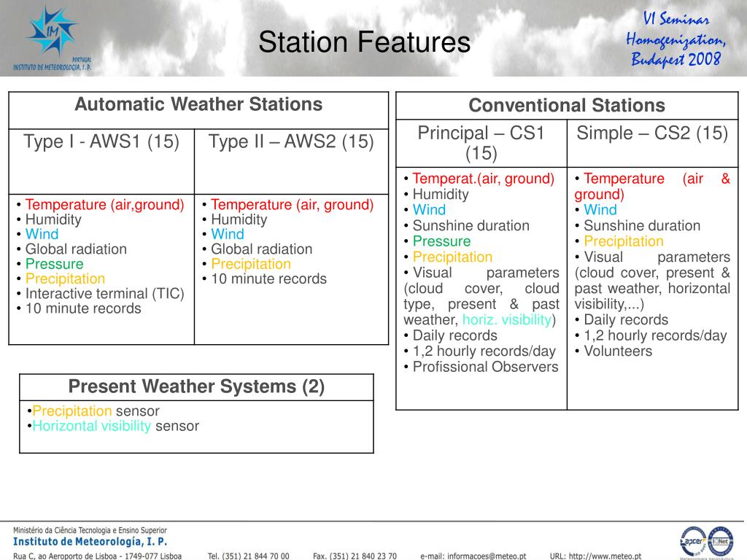Viewport: 747px width, 560px height.
Task: Click the cyan "horiz. visibility" text
Action: pyautogui.click(x=507, y=319)
